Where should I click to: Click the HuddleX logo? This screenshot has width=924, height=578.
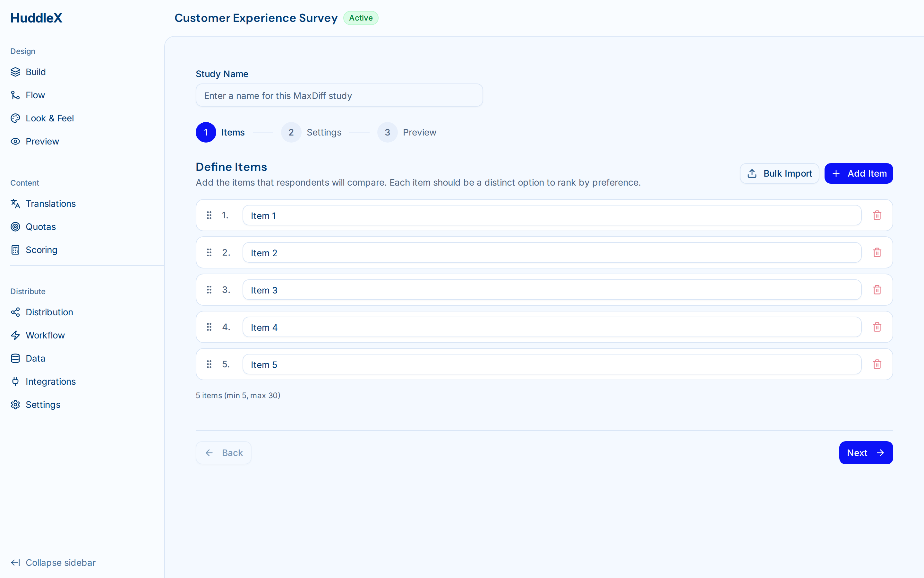coord(36,18)
